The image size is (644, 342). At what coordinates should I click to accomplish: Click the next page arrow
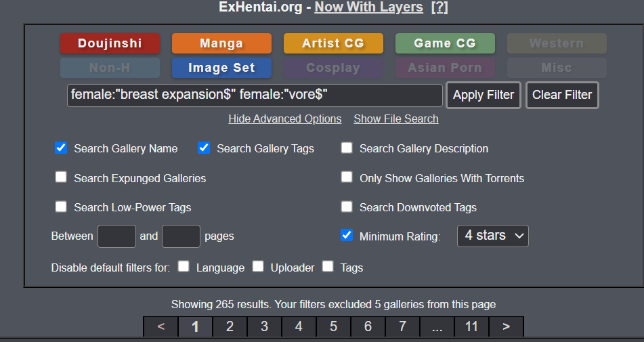[x=506, y=326]
